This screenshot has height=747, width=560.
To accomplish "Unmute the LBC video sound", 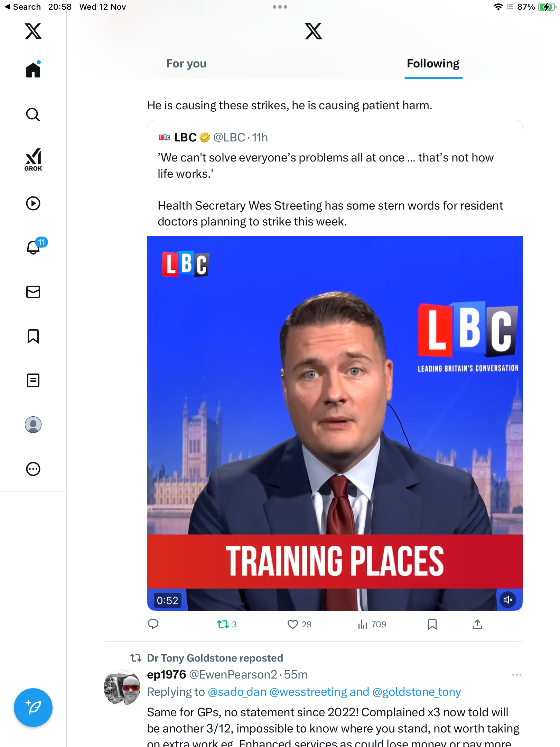I will (508, 600).
